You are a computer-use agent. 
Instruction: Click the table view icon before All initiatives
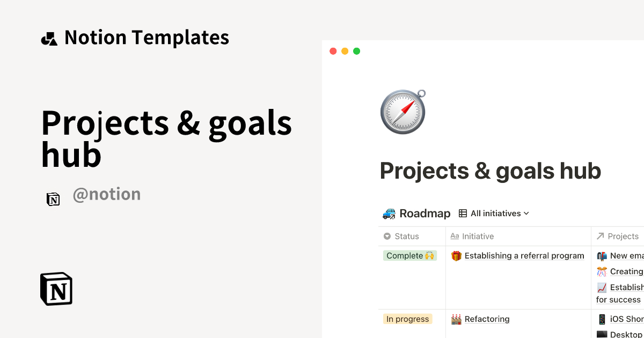coord(462,213)
